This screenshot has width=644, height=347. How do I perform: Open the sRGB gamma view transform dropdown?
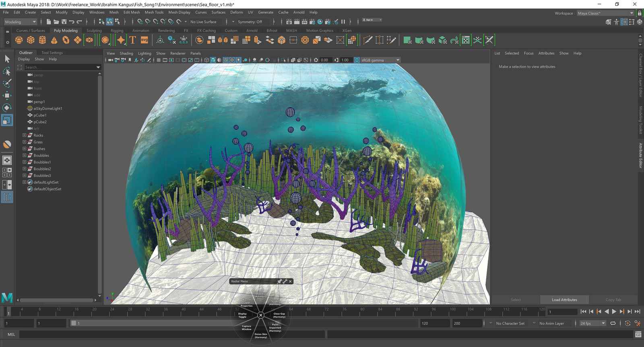click(380, 60)
